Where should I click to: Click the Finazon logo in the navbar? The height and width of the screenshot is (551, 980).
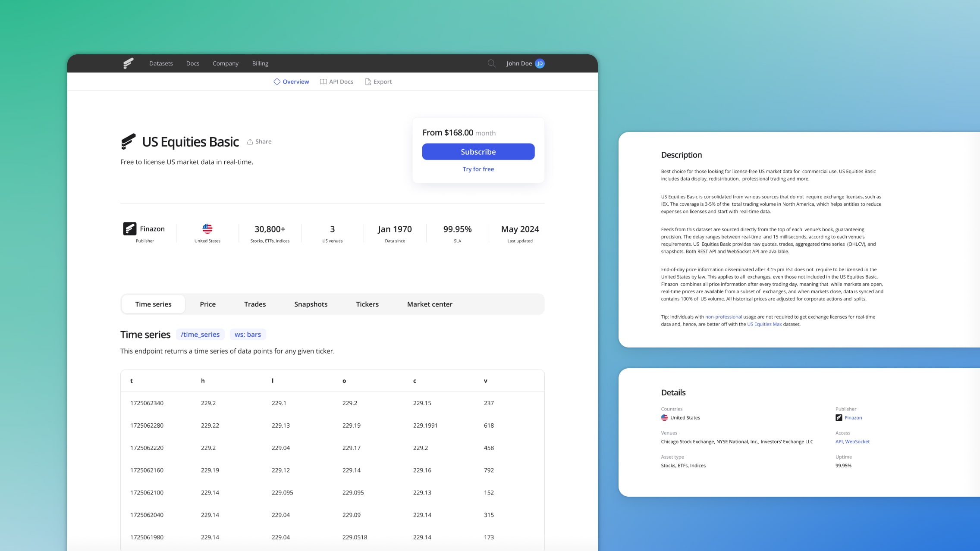[128, 63]
